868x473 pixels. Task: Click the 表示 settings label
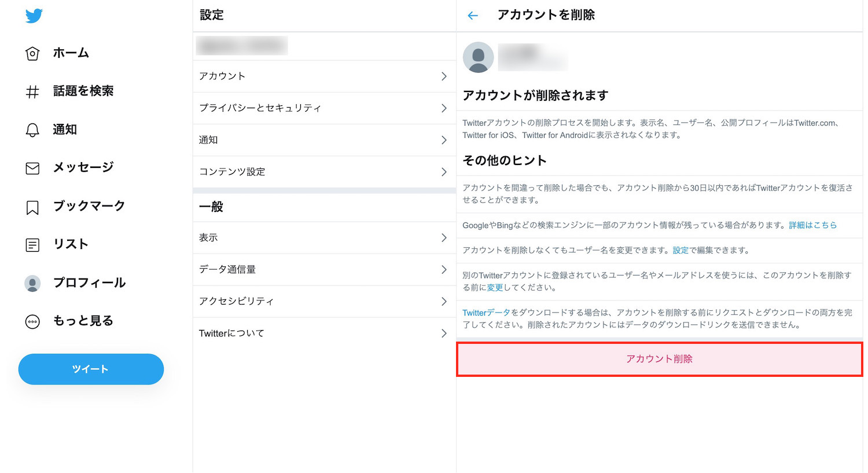point(208,238)
